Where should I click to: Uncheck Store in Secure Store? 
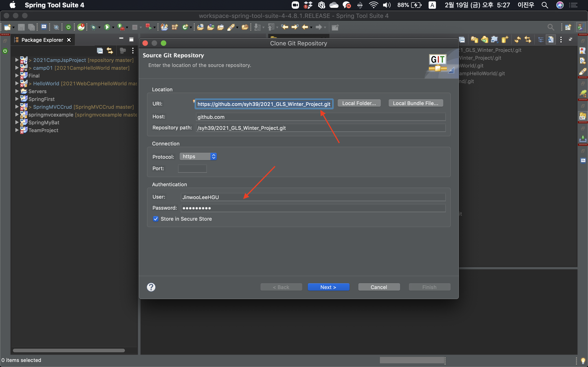(x=156, y=219)
